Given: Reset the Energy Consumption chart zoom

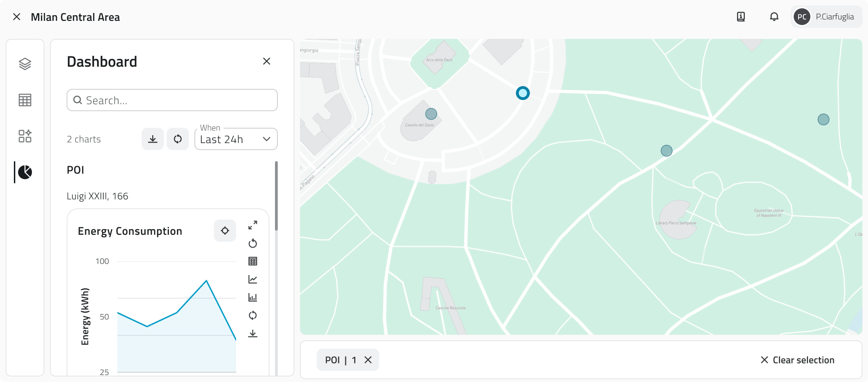Looking at the screenshot, I should (x=253, y=244).
